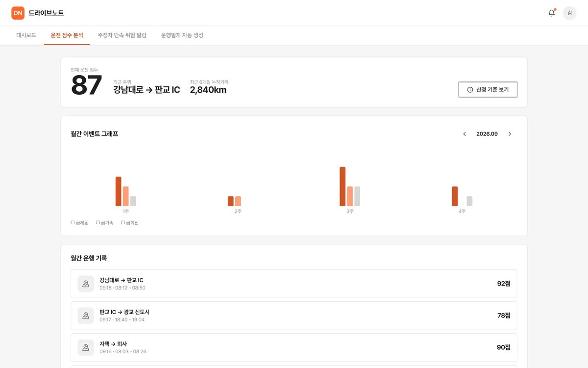588x368 pixels.
Task: Switch to the 대시보드 tab
Action: coord(26,35)
